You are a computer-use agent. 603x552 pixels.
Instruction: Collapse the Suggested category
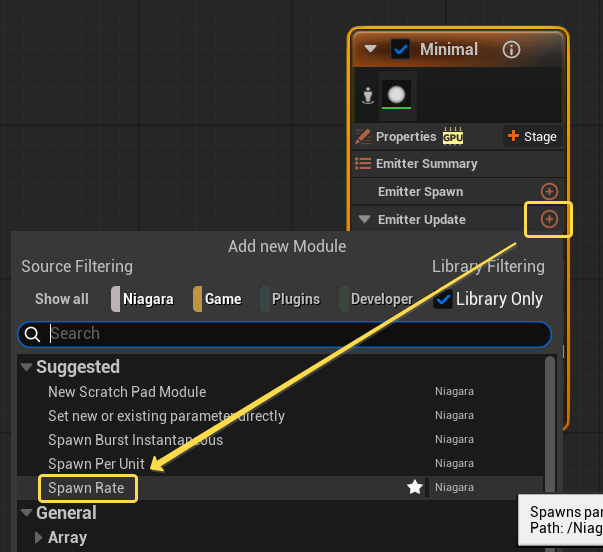click(x=27, y=367)
